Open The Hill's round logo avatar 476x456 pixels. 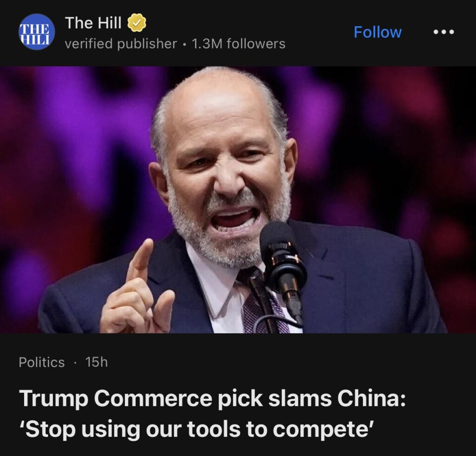(37, 32)
